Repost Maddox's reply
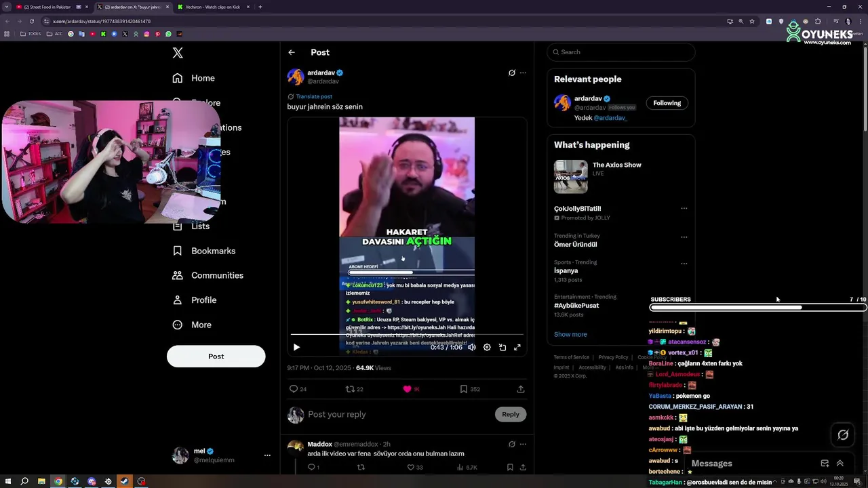868x488 pixels. 361,467
